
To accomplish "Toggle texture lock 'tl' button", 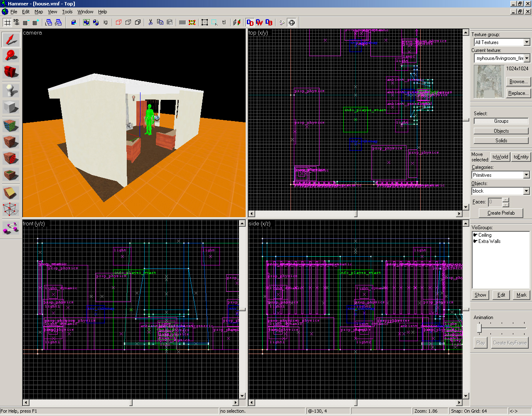I will (x=224, y=22).
